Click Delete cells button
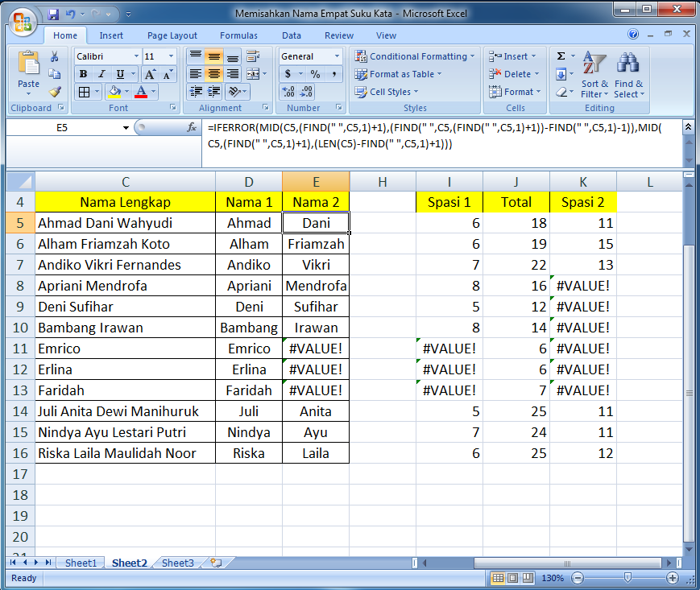 pos(514,74)
